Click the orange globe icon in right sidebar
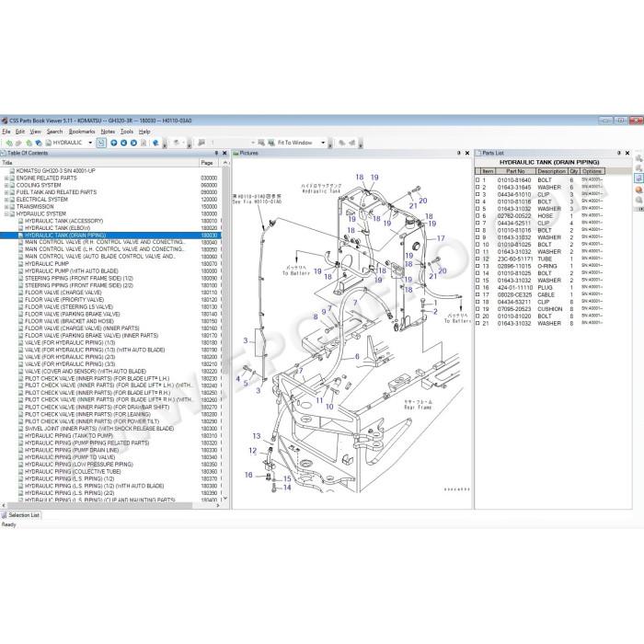644x644 pixels. tap(638, 190)
